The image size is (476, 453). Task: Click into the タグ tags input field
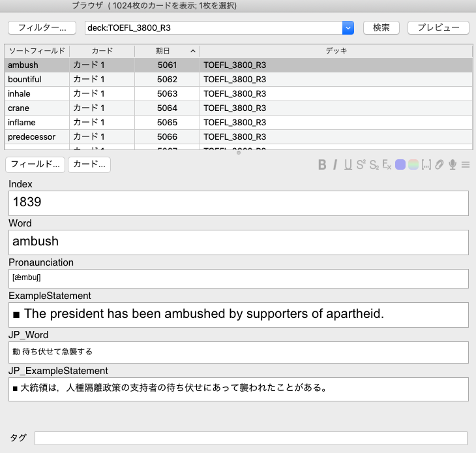(x=251, y=438)
